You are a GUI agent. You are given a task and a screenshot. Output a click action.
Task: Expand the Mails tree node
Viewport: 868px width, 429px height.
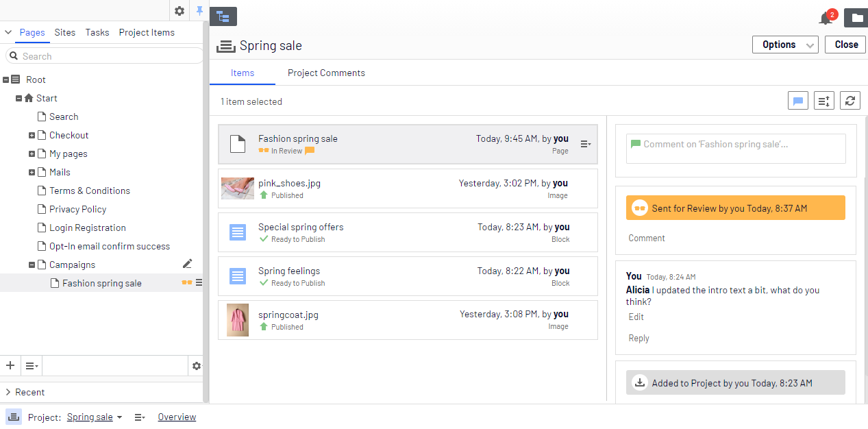pyautogui.click(x=32, y=172)
